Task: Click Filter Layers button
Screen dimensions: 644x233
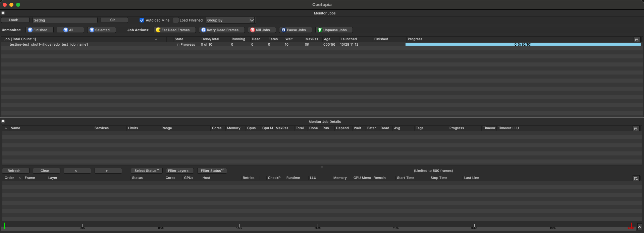Action: (x=180, y=171)
